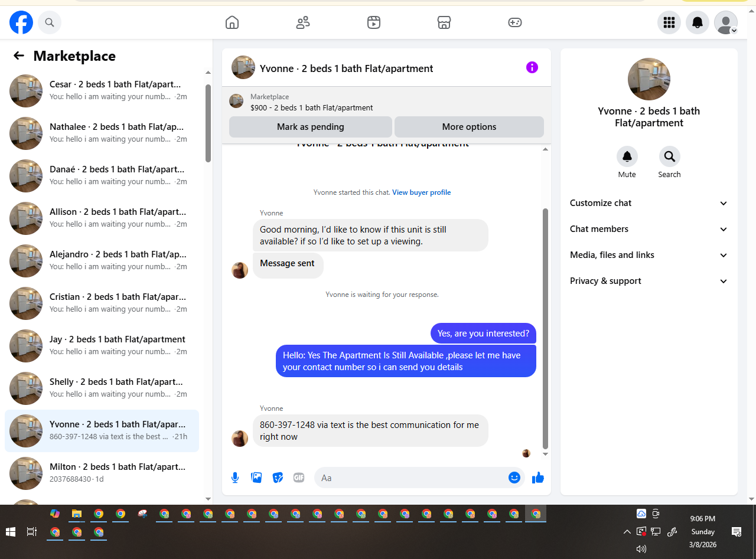Image resolution: width=756 pixels, height=559 pixels.
Task: Open Allison's conversation in the list
Action: tap(102, 218)
